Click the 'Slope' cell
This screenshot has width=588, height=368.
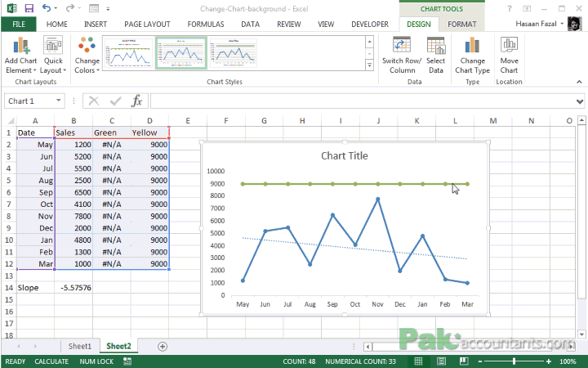[35, 288]
